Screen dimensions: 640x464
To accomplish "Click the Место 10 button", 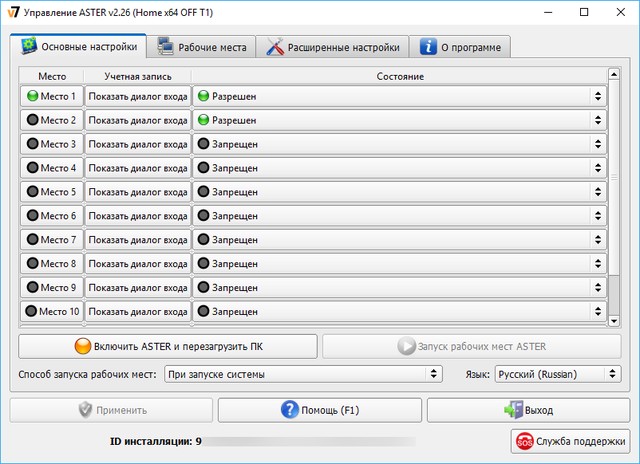I will [52, 311].
